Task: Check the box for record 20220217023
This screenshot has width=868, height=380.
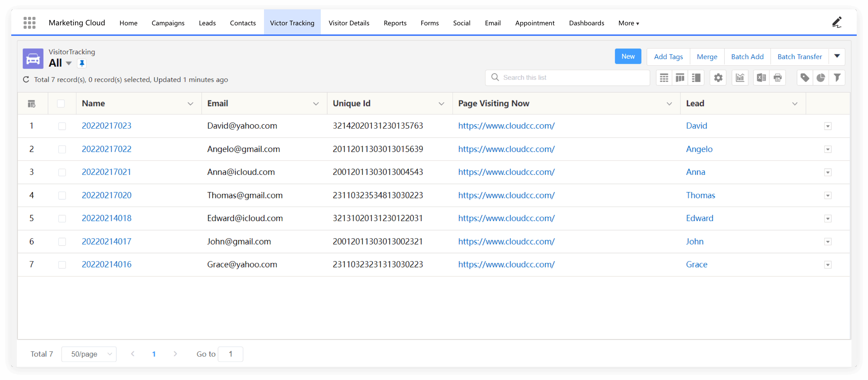Action: coord(62,126)
